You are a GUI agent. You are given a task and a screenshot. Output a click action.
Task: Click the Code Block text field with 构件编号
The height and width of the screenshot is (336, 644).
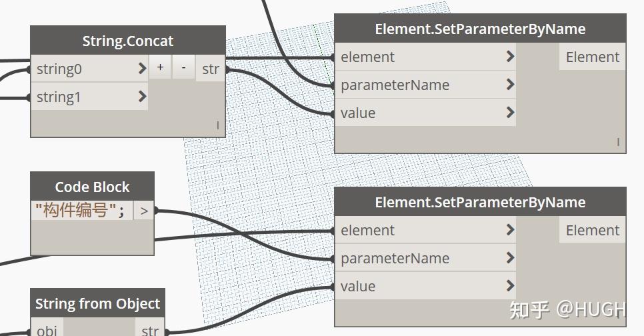pos(80,212)
